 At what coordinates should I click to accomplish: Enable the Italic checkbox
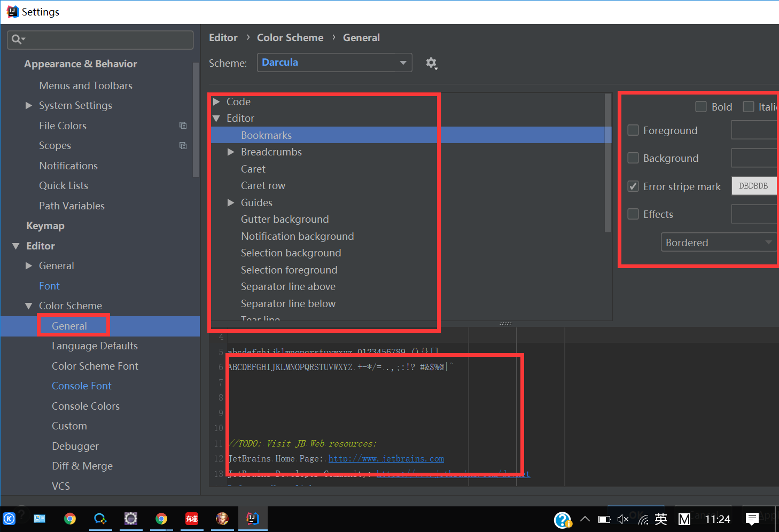pyautogui.click(x=749, y=107)
